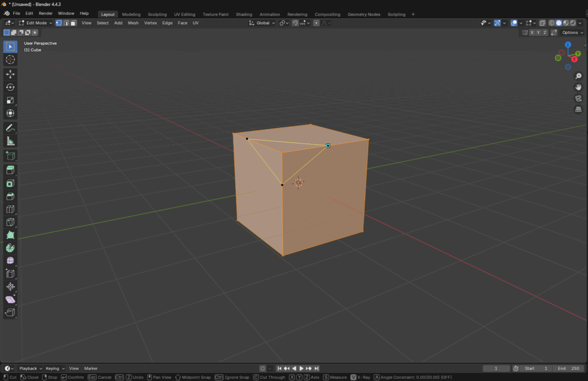Click the play animation button
This screenshot has height=381, width=588.
pyautogui.click(x=301, y=368)
